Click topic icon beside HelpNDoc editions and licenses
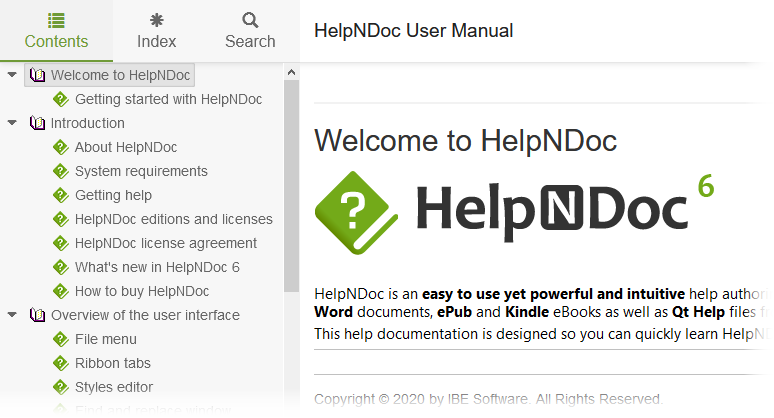Screen dimensions: 774x418 [x=61, y=219]
